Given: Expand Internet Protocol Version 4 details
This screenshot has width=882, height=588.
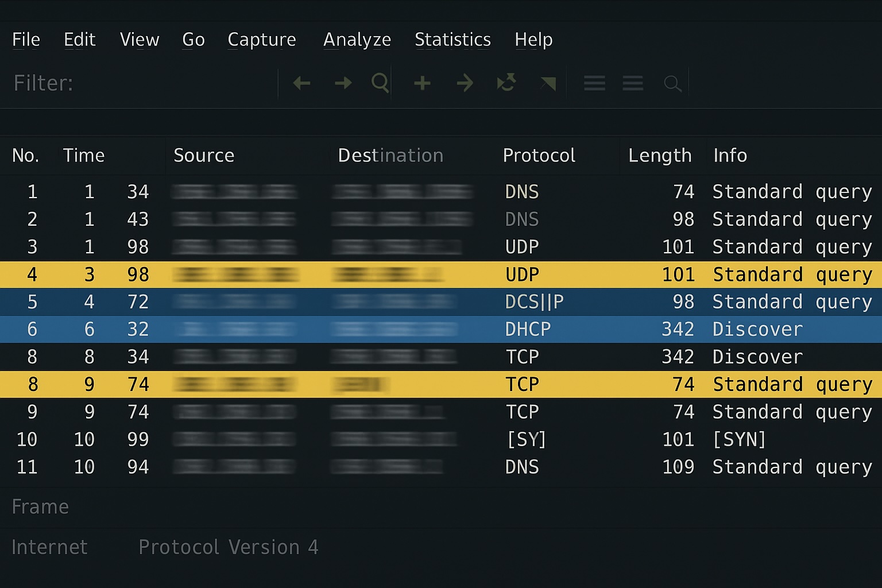Looking at the screenshot, I should (164, 547).
